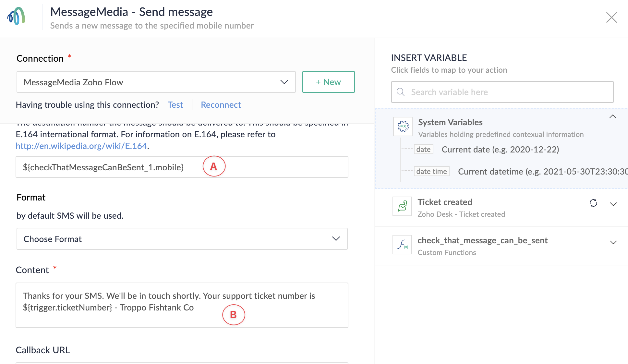The width and height of the screenshot is (628, 364).
Task: Click the Ticket created heading
Action: coord(445,202)
